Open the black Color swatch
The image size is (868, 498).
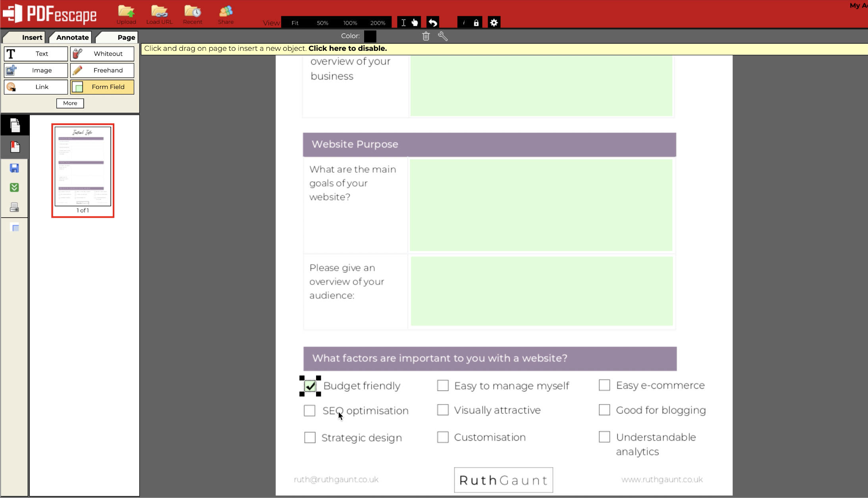click(x=370, y=36)
